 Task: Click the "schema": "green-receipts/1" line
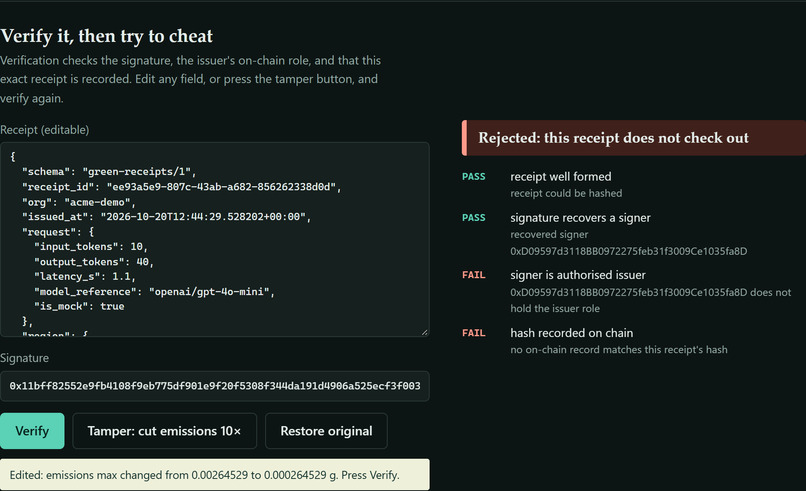point(109,172)
